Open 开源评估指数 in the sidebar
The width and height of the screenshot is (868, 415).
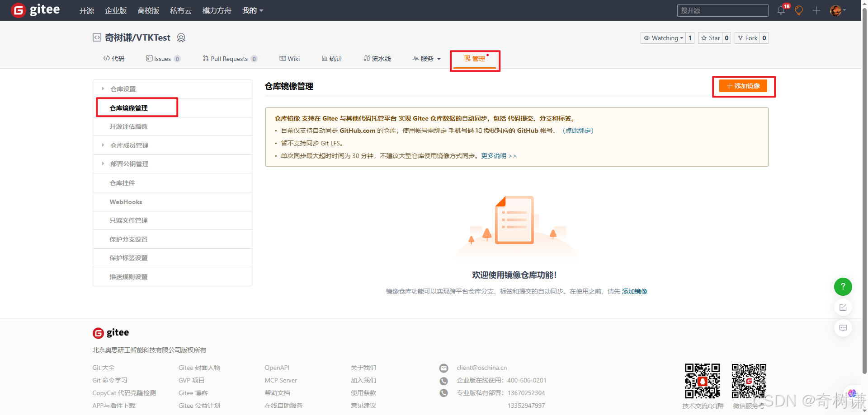172,126
